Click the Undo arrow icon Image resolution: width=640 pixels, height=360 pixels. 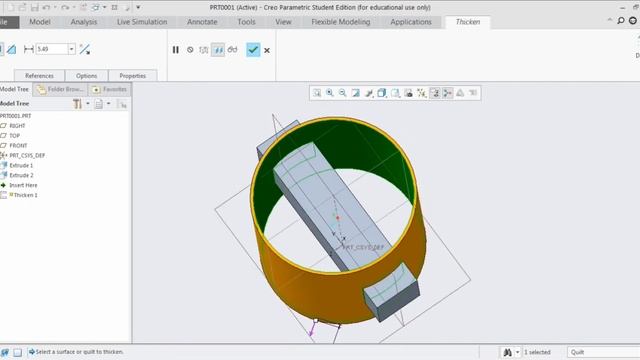46,7
